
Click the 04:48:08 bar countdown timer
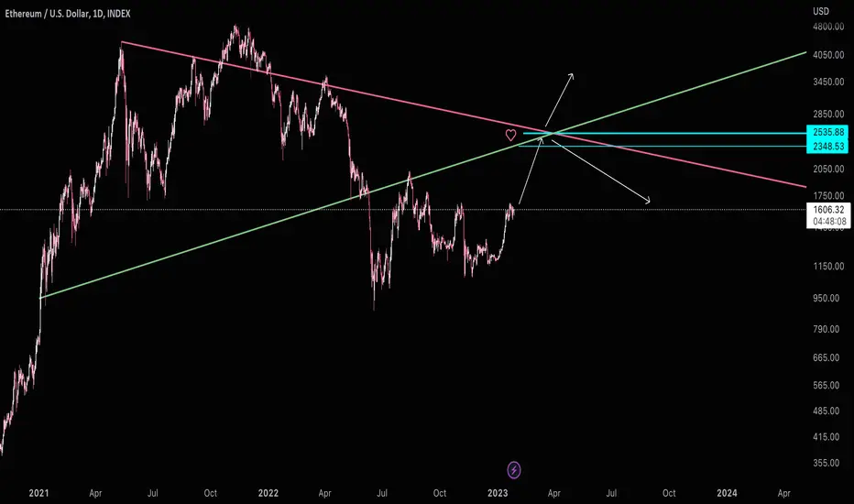point(827,221)
